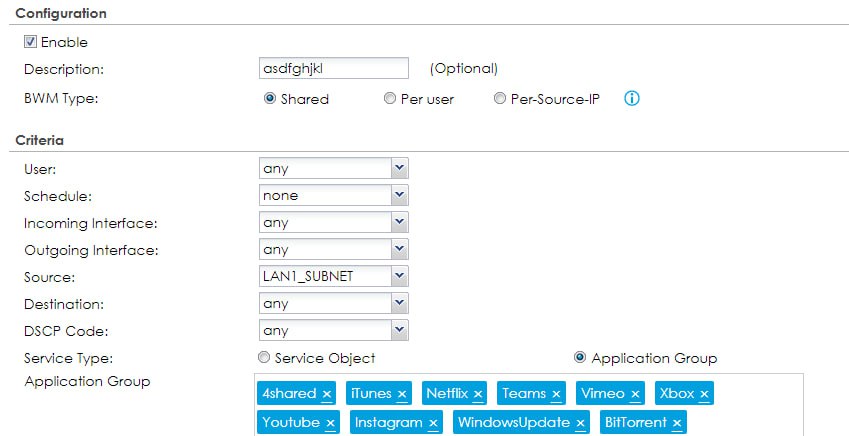Remove the iTunes application tag
849x436 pixels.
[402, 394]
